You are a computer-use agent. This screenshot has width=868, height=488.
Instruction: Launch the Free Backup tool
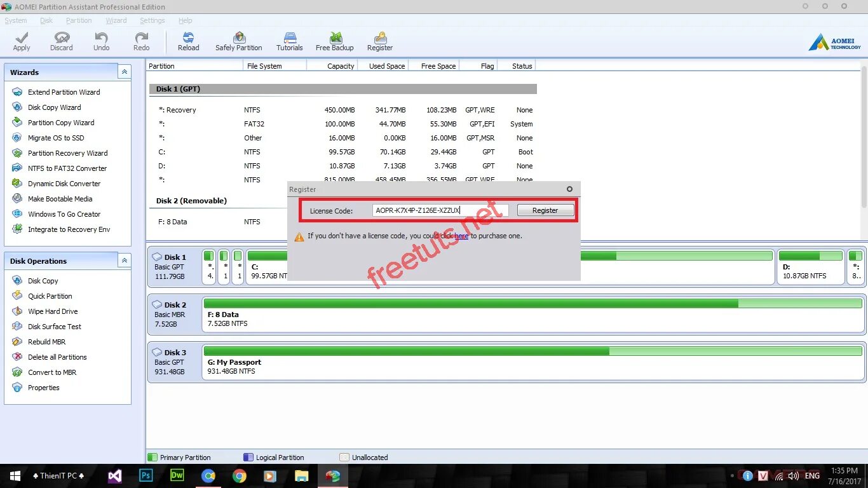click(335, 41)
